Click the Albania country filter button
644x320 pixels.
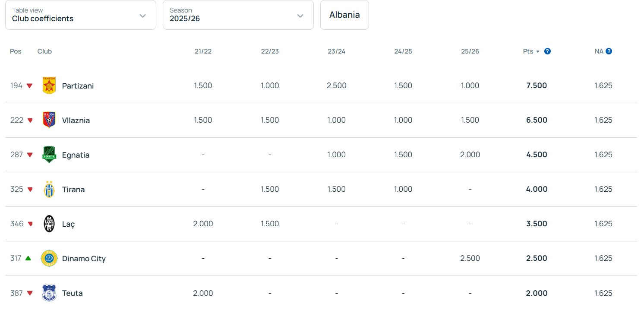tap(344, 15)
